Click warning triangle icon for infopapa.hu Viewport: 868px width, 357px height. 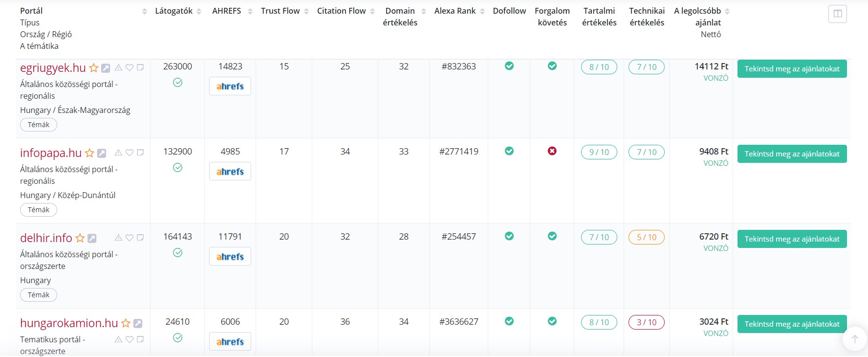tap(118, 153)
